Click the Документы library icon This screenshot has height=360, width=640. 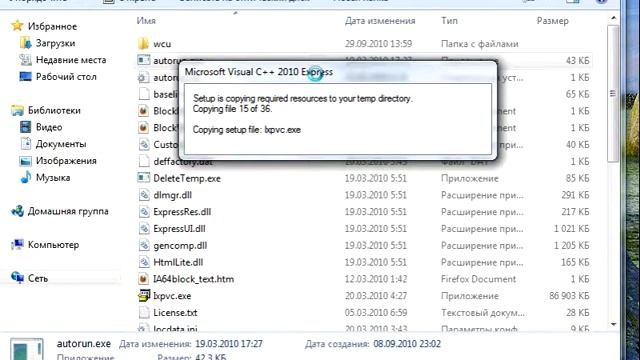(25, 144)
